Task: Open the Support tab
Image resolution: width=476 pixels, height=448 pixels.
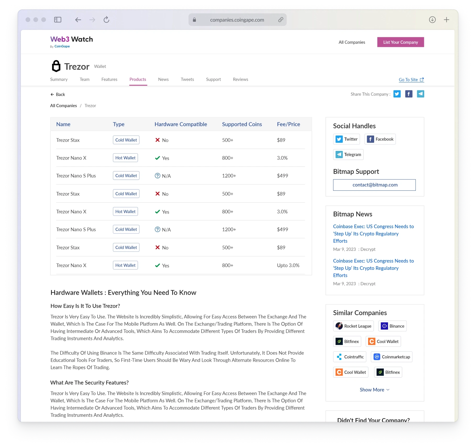Action: tap(213, 79)
